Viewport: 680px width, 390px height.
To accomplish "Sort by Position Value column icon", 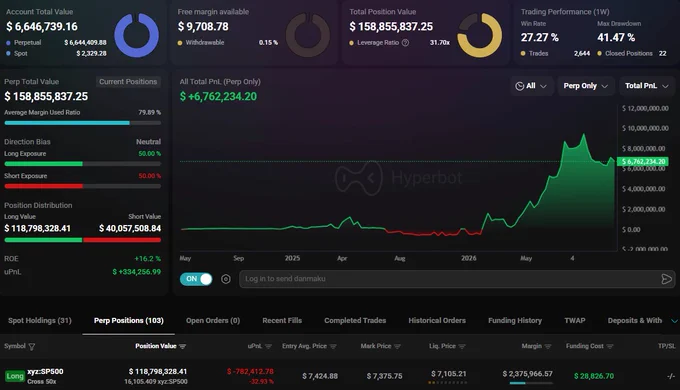I will click(x=183, y=346).
